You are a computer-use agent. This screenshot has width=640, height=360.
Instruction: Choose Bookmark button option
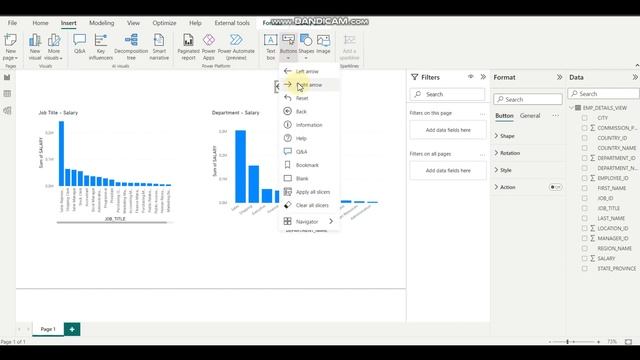click(309, 165)
